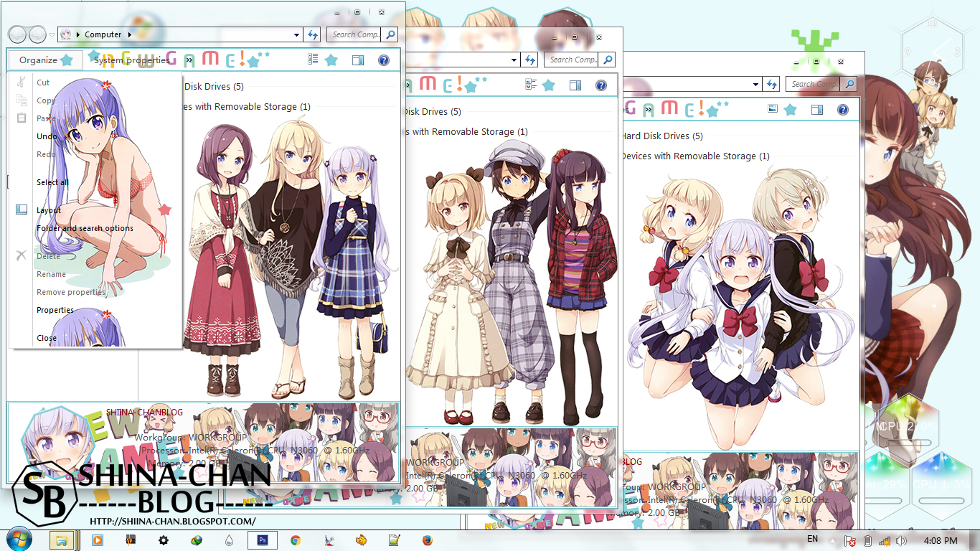Focus search field in middle Explorer window
Image resolution: width=980 pixels, height=551 pixels.
point(572,60)
